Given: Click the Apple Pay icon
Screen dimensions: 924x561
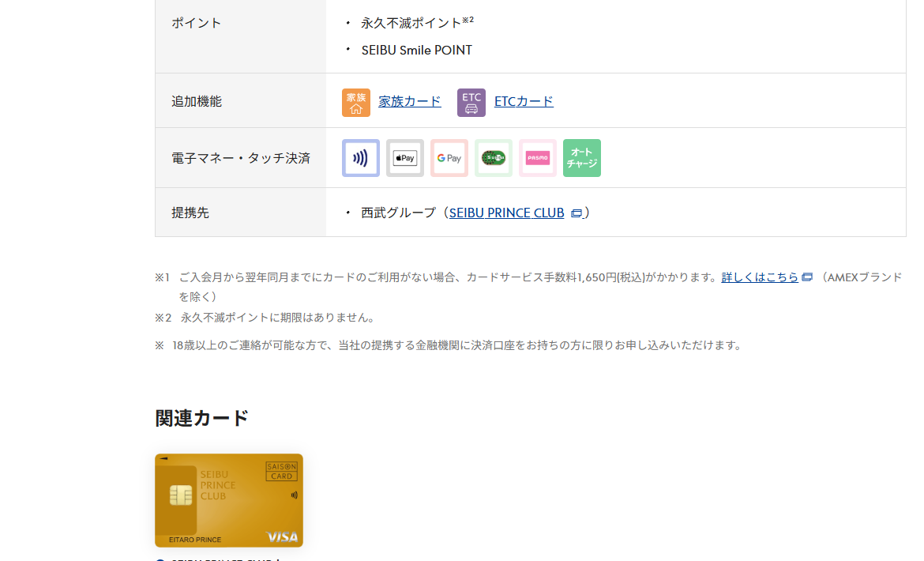Looking at the screenshot, I should click(x=405, y=158).
